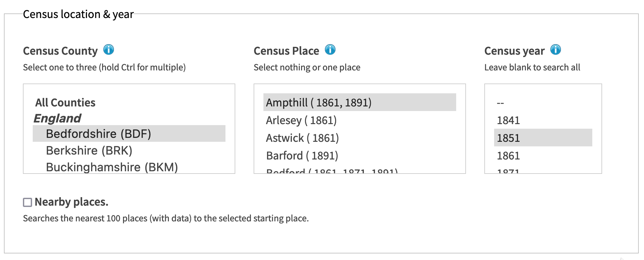Choose census year 1861
Image resolution: width=644 pixels, height=260 pixels.
pos(508,156)
